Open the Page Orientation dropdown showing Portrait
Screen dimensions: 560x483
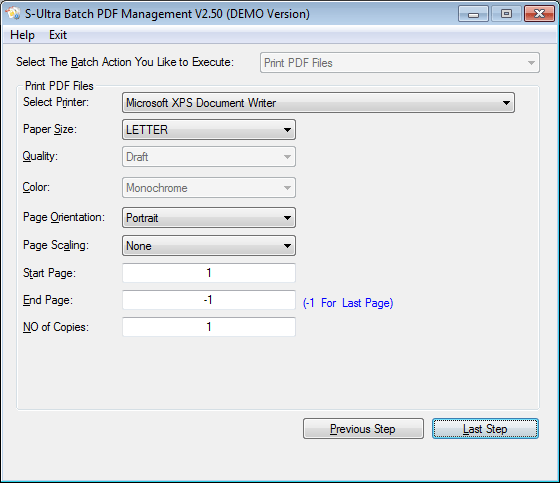pyautogui.click(x=209, y=218)
